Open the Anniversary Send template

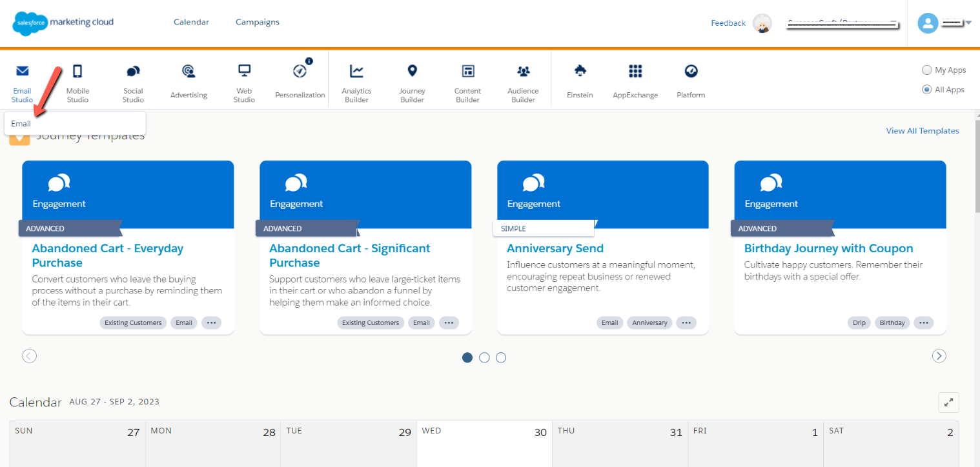(555, 248)
